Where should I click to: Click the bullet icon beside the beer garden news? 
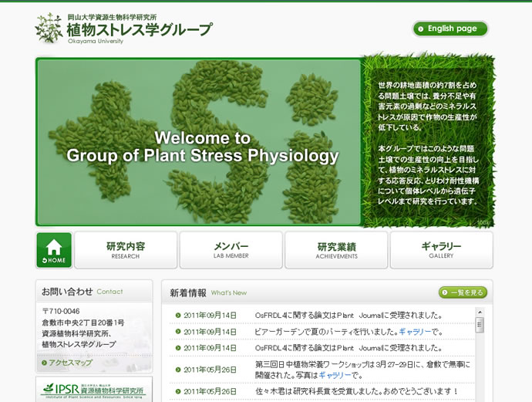[178, 331]
